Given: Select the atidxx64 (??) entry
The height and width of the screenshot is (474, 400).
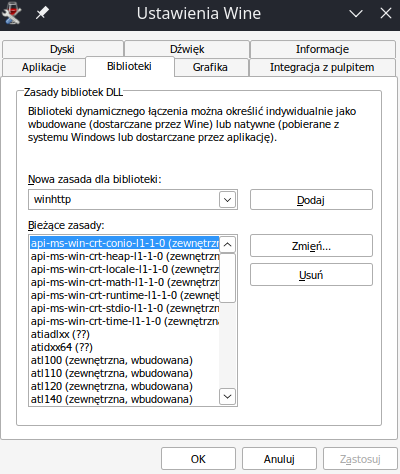Looking at the screenshot, I should click(x=125, y=347).
